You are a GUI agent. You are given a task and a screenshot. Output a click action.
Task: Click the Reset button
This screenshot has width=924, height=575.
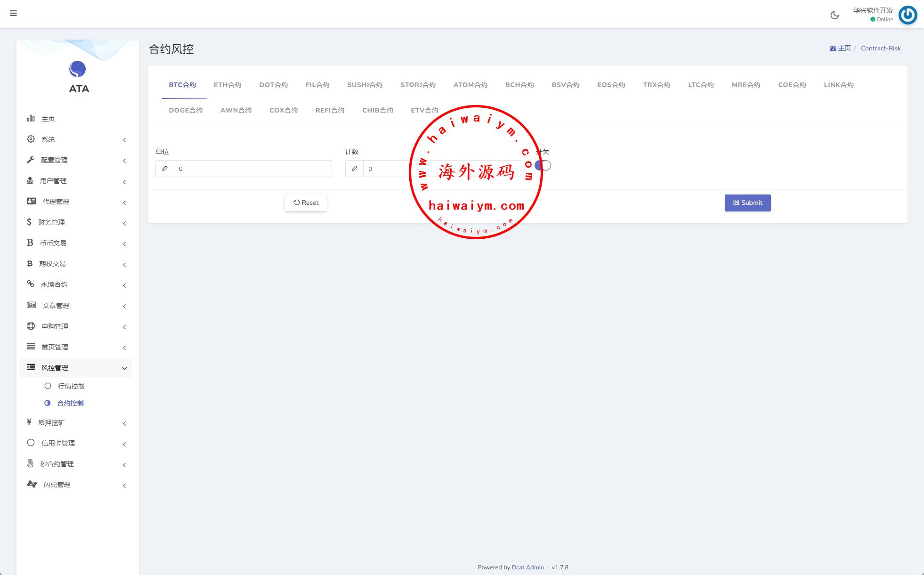(x=306, y=203)
